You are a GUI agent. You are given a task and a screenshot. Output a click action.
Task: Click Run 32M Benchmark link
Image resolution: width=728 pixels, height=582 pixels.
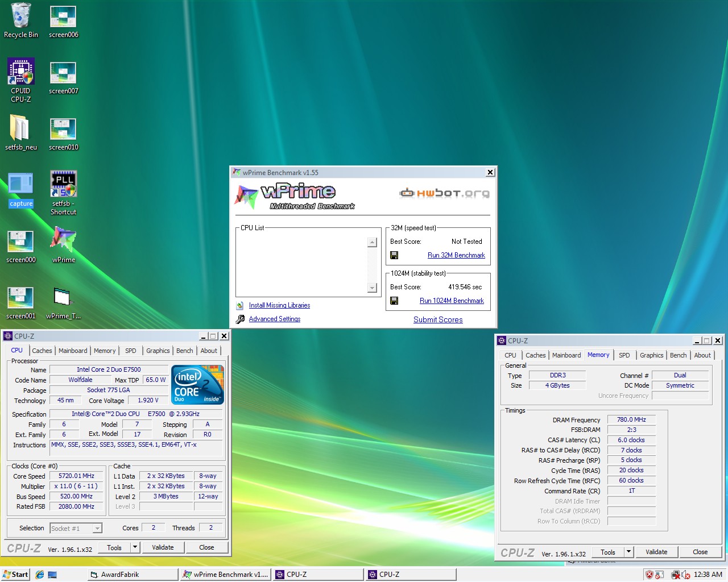tap(456, 255)
